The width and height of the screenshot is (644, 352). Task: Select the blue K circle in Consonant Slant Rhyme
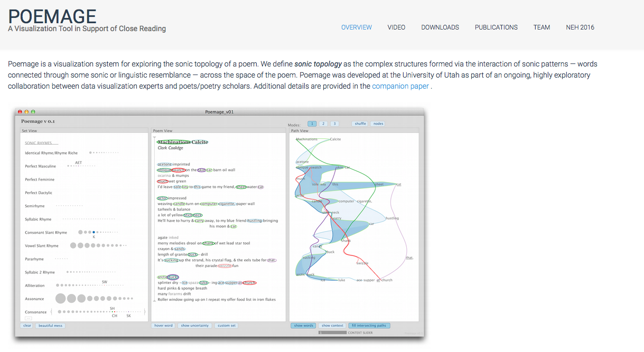point(94,232)
